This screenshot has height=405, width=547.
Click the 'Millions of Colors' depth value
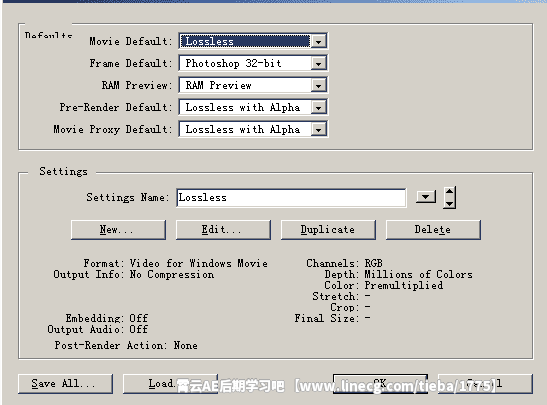coord(418,275)
